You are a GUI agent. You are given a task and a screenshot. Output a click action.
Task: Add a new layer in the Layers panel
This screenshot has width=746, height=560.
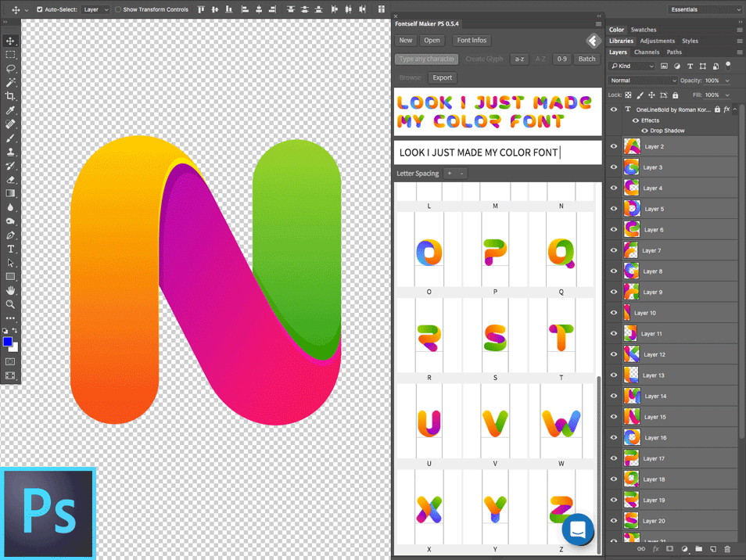click(712, 549)
